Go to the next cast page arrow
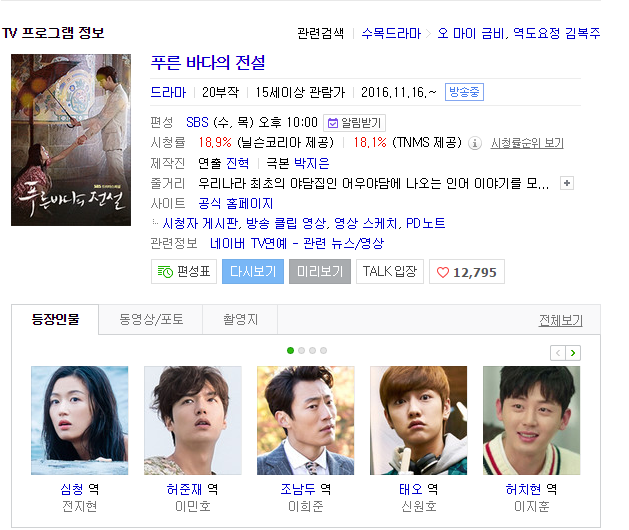This screenshot has width=629, height=530. click(573, 353)
